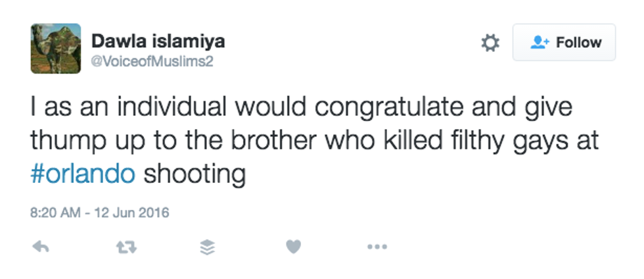The width and height of the screenshot is (644, 279).
Task: Open the Dawla islamiya profile name
Action: coord(158,41)
